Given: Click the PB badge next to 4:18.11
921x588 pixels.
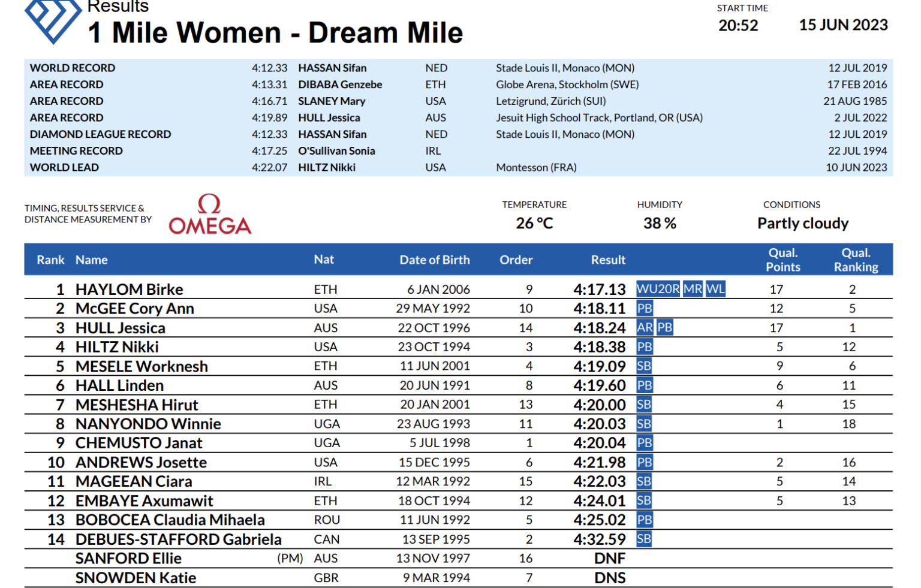Looking at the screenshot, I should [645, 309].
